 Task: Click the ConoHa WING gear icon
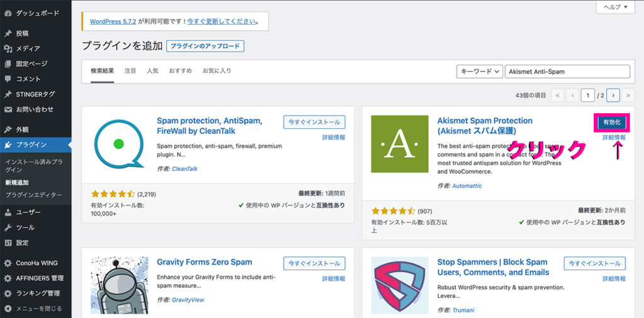(8, 263)
